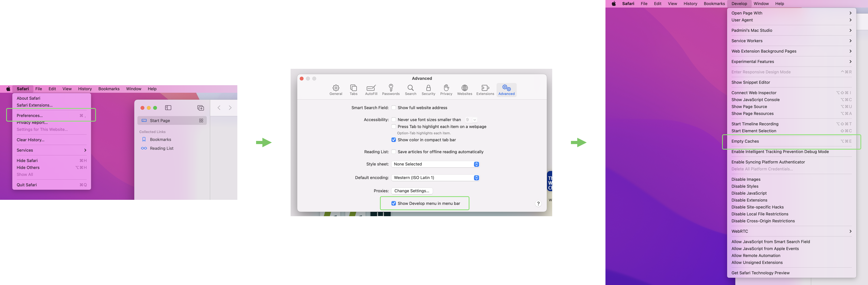Click the Change Settings... proxies button
The width and height of the screenshot is (868, 285).
tap(412, 191)
